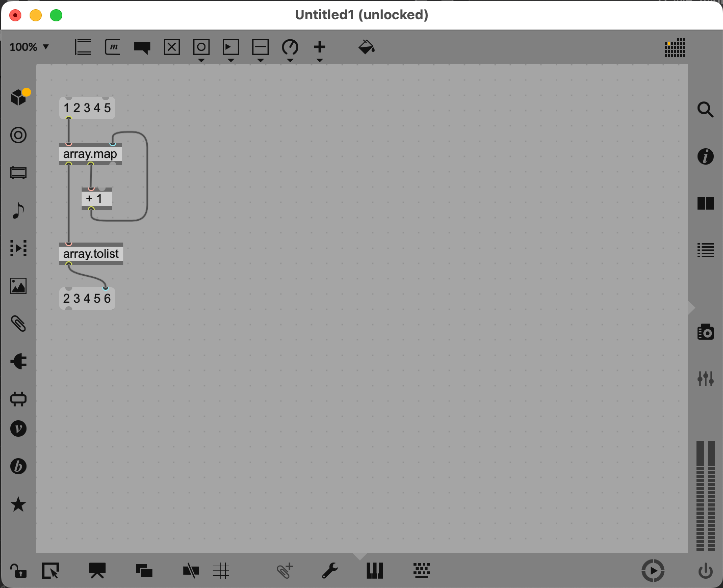
Task: Adjust the right audio level meter
Action: pyautogui.click(x=711, y=496)
